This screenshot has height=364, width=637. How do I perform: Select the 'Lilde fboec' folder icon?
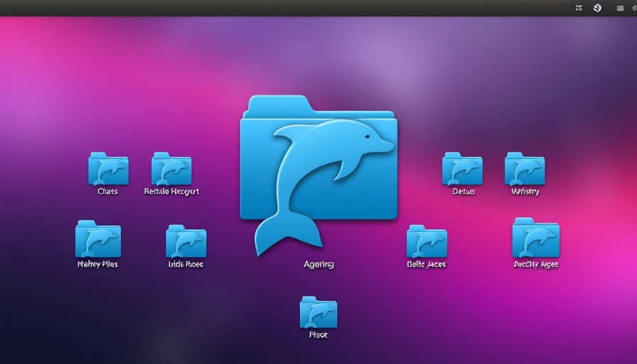pyautogui.click(x=186, y=241)
